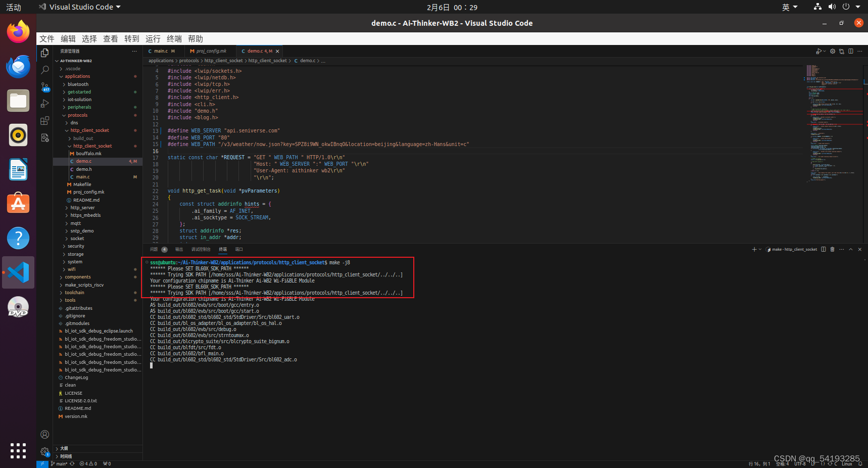This screenshot has width=868, height=468.
Task: Expand the 时间线 (Timeline) section
Action: (98, 456)
